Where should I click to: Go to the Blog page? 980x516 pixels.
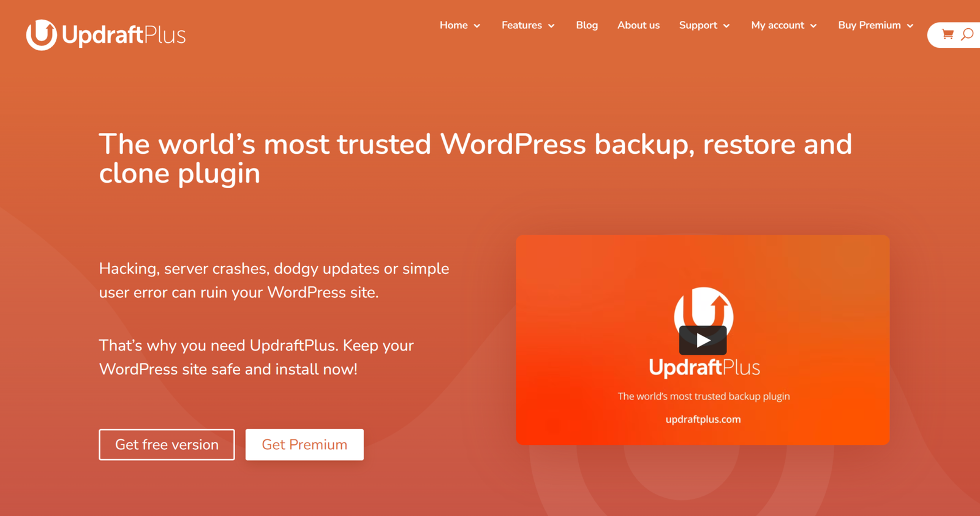[587, 25]
